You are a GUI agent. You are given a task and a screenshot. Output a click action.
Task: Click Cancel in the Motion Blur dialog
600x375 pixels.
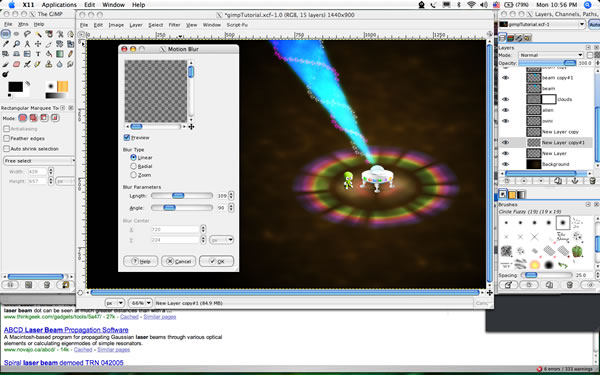(x=178, y=261)
